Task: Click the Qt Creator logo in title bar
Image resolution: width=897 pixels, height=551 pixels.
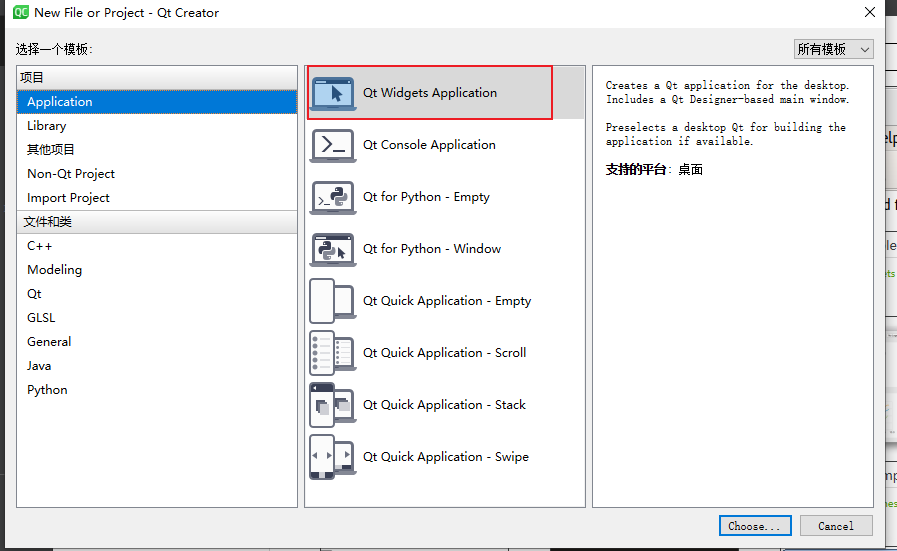Action: pyautogui.click(x=21, y=12)
